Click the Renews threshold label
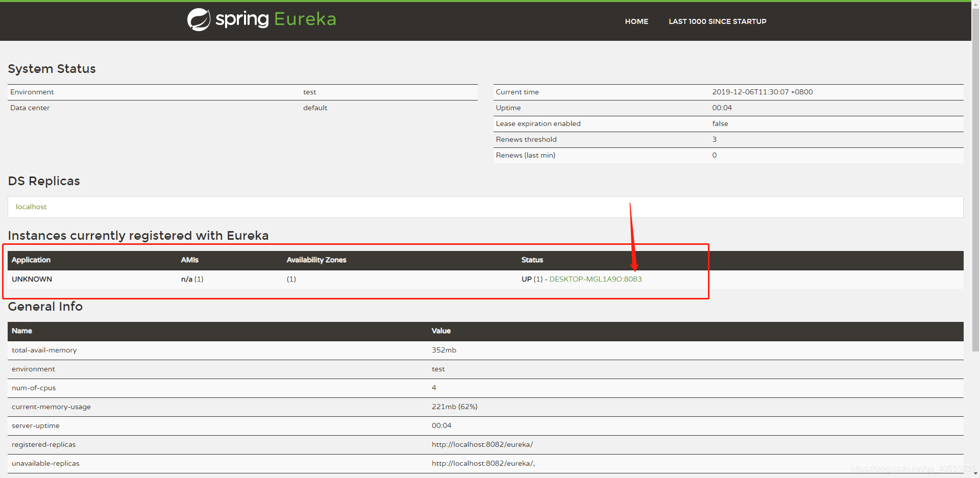 point(526,139)
